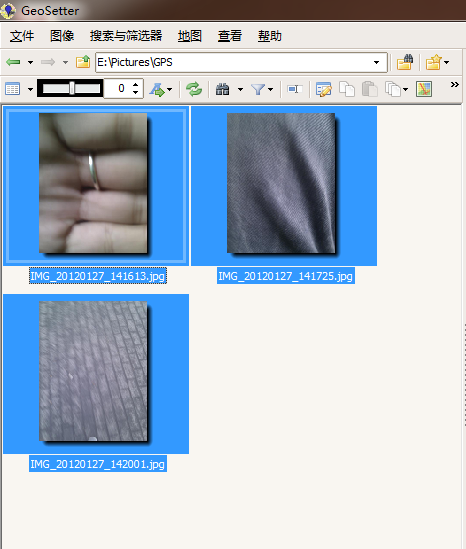466x549 pixels.
Task: Click the thumbnail size slider handle
Action: coord(72,88)
